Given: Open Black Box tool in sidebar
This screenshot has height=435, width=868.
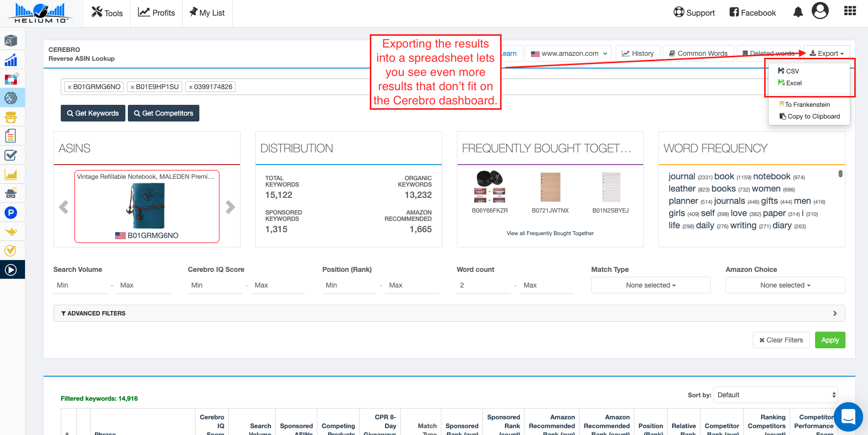Looking at the screenshot, I should point(11,41).
